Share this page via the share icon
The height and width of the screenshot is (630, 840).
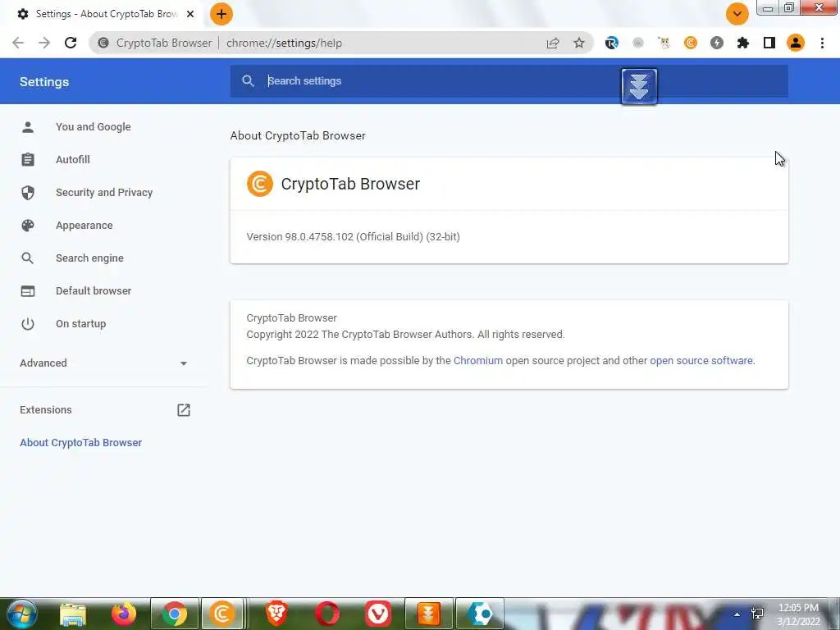coord(553,43)
